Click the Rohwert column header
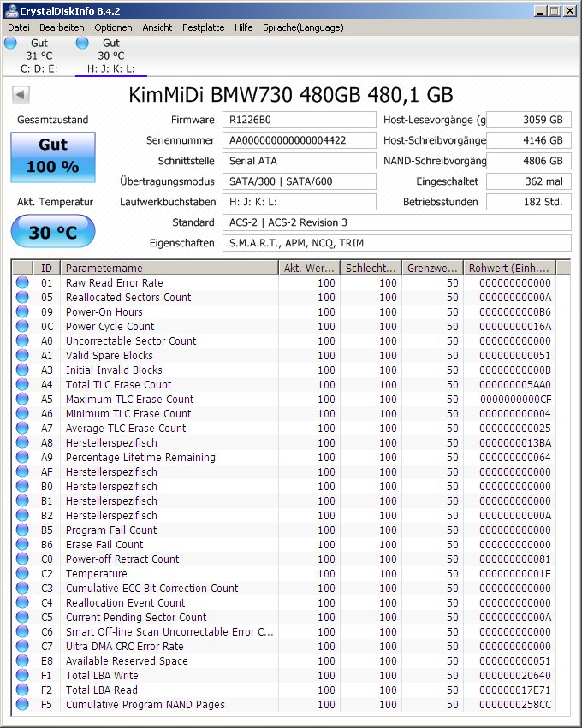 click(510, 268)
